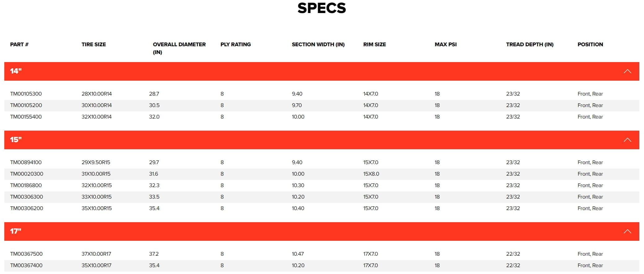Viewport: 644px width, 274px height.
Task: Click the PART # column header
Action: [x=19, y=44]
